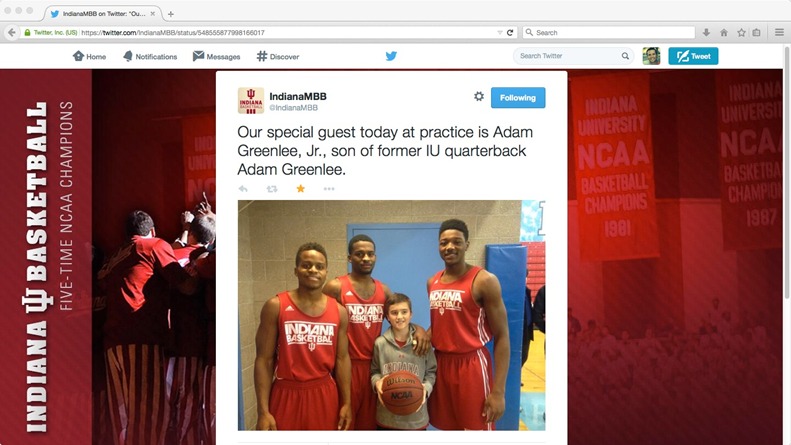
Task: Retweet the IndianaMBB tweet
Action: (x=272, y=189)
